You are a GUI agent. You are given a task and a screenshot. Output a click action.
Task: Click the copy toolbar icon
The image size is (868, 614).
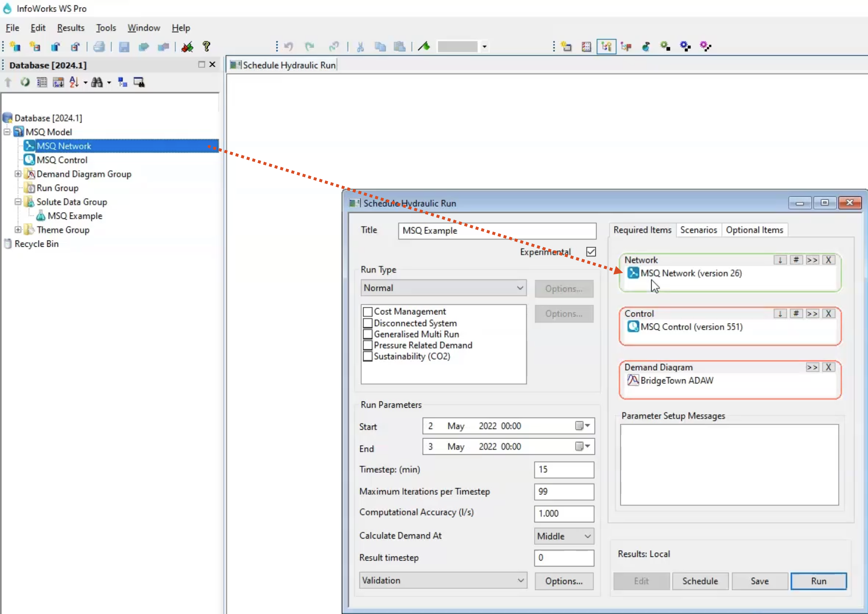click(x=380, y=46)
